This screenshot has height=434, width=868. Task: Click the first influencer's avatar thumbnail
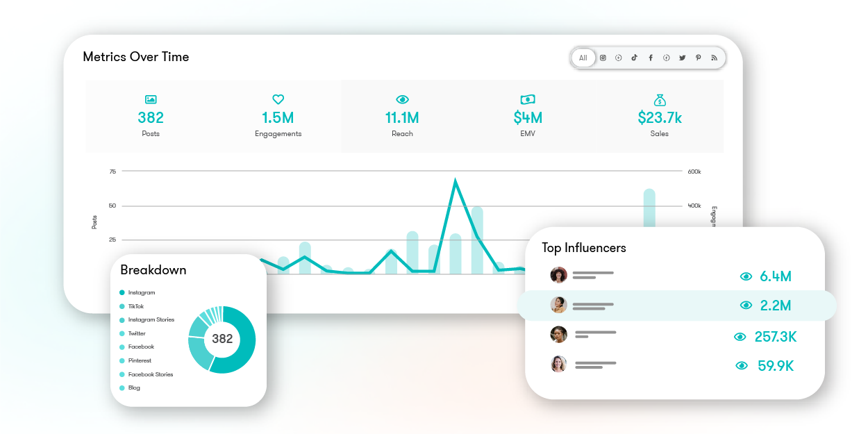[559, 276]
